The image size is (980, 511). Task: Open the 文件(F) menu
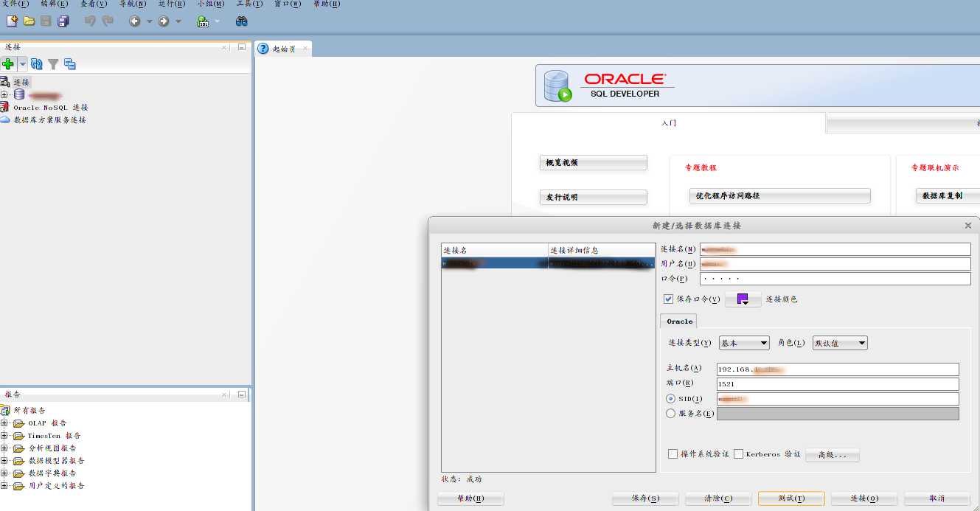pos(15,4)
